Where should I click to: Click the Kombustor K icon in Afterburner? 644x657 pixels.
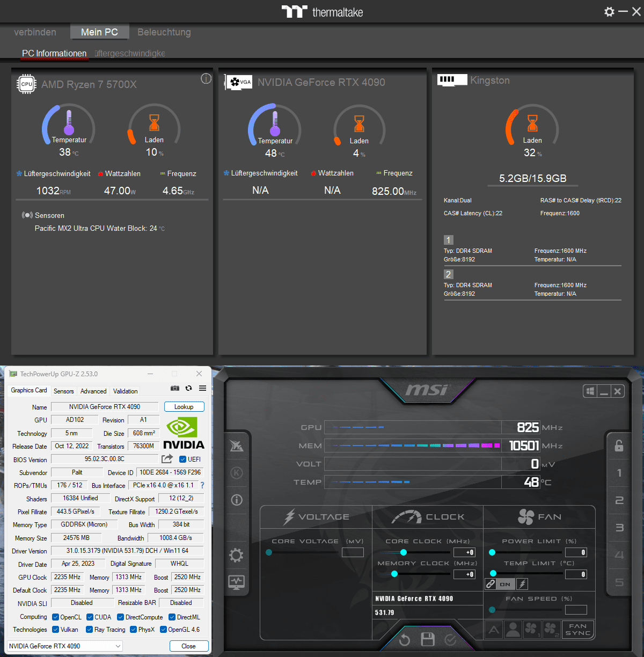pyautogui.click(x=237, y=473)
